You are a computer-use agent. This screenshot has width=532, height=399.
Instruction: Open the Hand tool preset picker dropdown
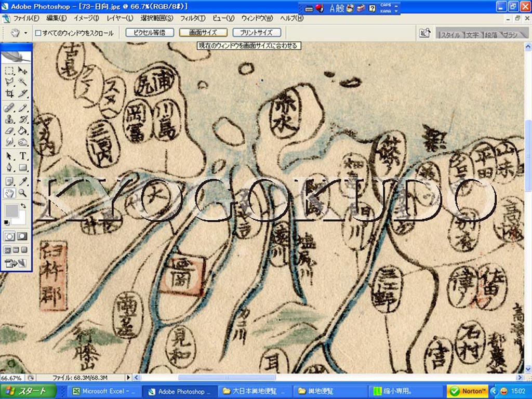[26, 33]
